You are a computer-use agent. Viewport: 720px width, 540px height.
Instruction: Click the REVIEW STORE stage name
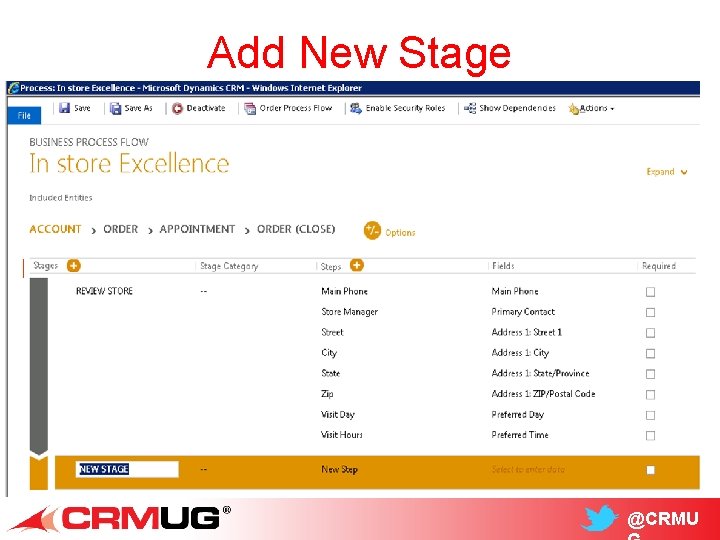tap(104, 291)
